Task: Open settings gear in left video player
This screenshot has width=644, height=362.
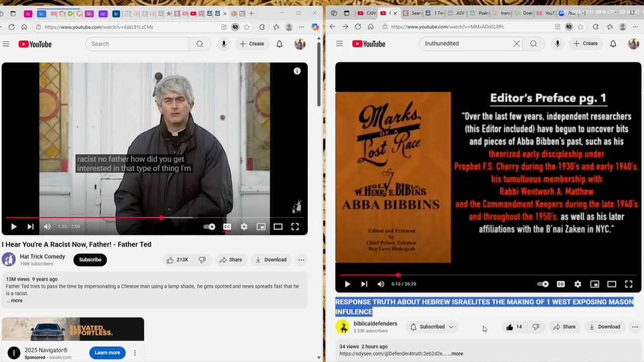Action: click(244, 227)
